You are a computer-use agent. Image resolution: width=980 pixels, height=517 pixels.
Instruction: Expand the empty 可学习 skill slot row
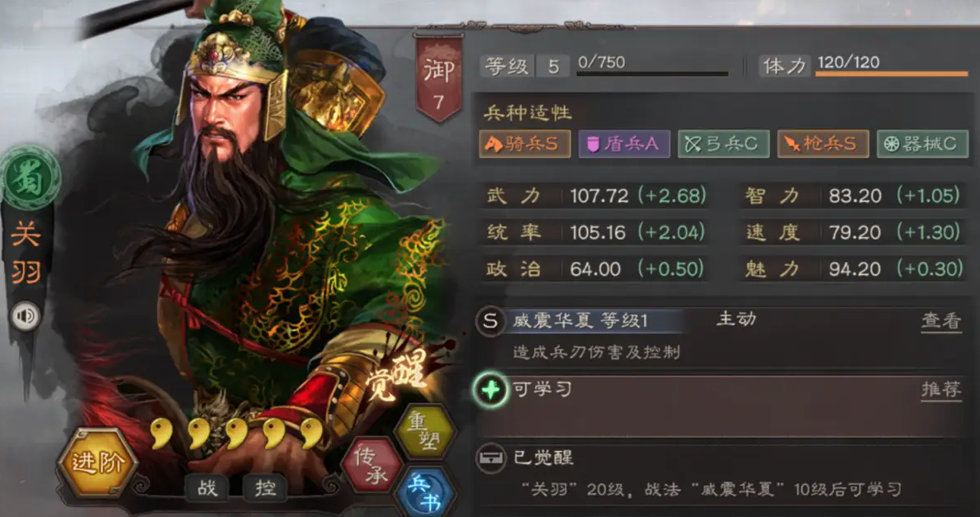(721, 406)
